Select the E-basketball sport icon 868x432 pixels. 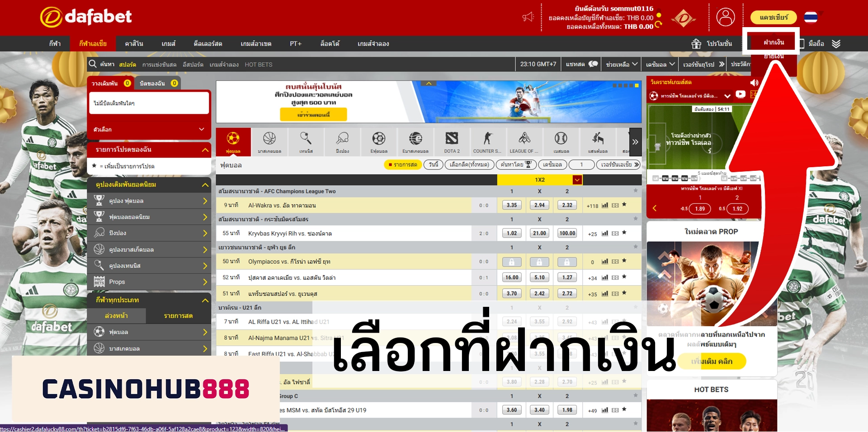415,142
